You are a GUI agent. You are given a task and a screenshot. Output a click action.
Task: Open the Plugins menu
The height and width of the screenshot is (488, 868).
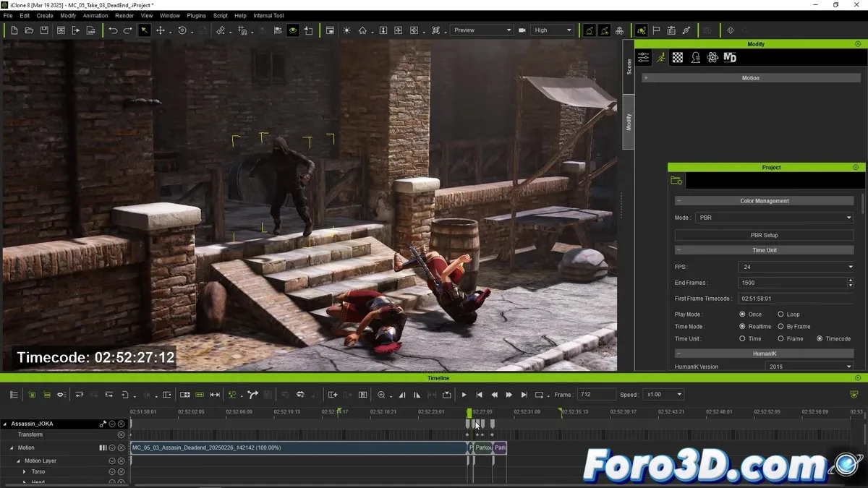196,15
